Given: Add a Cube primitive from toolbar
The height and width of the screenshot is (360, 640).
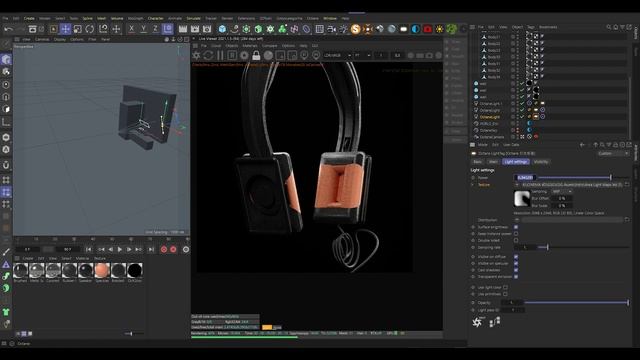Looking at the screenshot, I should tap(222, 29).
